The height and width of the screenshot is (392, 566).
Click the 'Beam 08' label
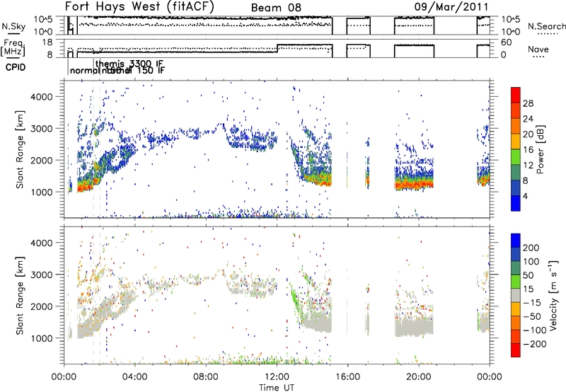(276, 8)
